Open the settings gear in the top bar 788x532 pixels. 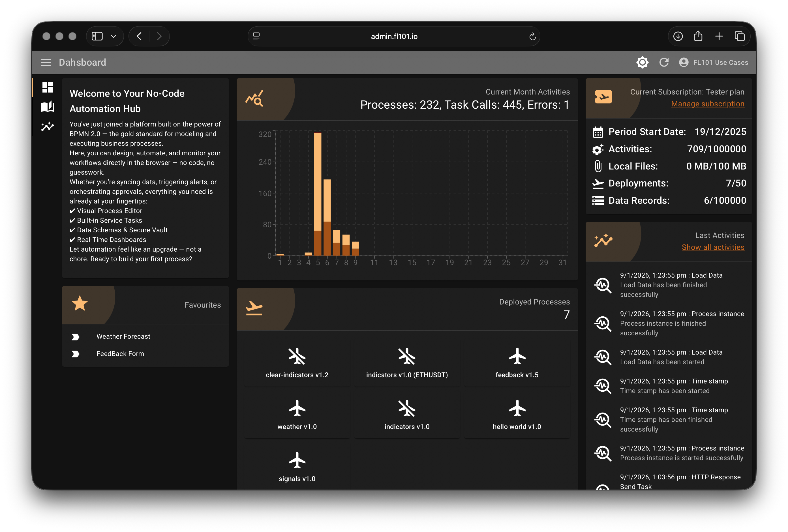(642, 62)
